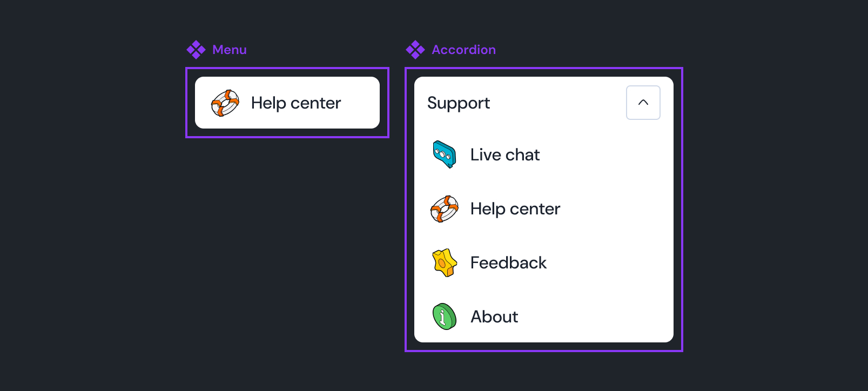The height and width of the screenshot is (391, 868).
Task: Collapse the Support accordion with the chevron
Action: (643, 103)
